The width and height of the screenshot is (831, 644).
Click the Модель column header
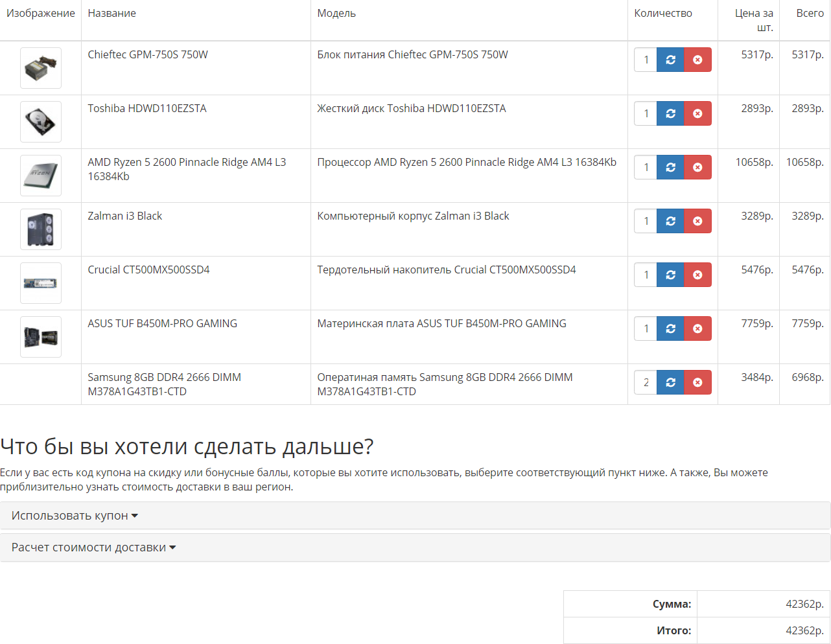coord(336,13)
